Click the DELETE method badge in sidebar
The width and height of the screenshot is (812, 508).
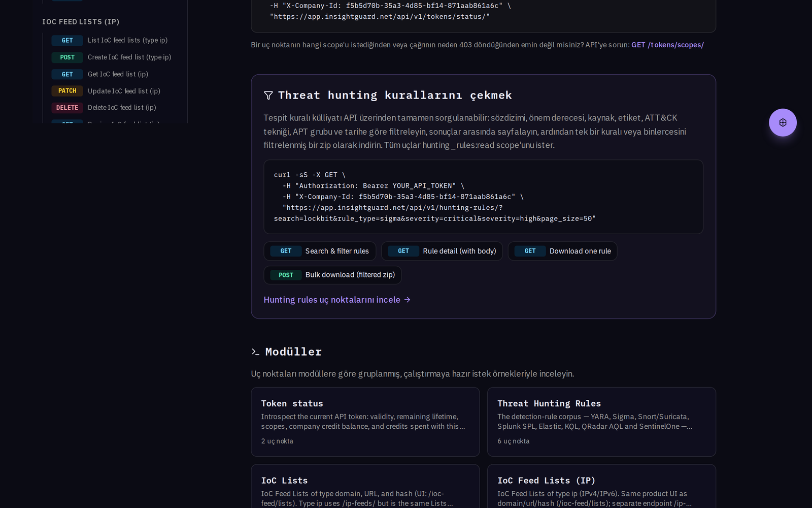pyautogui.click(x=67, y=108)
